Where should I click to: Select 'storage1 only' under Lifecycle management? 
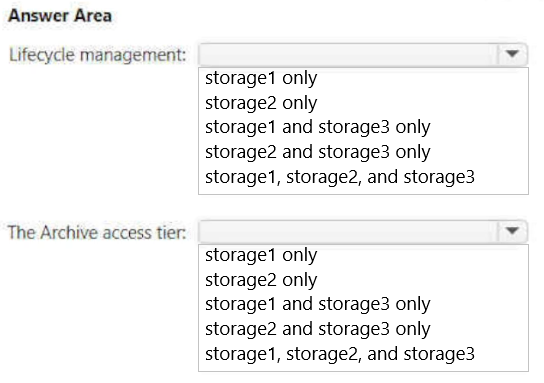pos(261,78)
